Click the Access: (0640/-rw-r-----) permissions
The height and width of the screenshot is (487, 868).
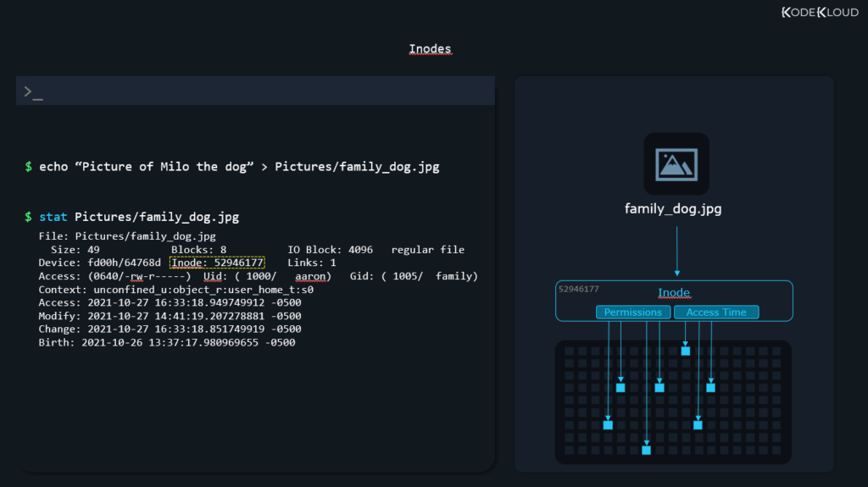point(114,276)
